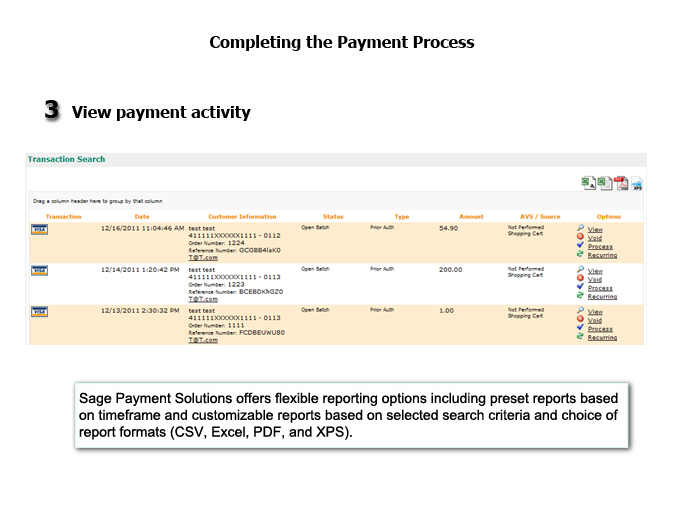Image resolution: width=675 pixels, height=505 pixels.
Task: Open Recurring link for the 54.90 transaction
Action: tap(602, 255)
